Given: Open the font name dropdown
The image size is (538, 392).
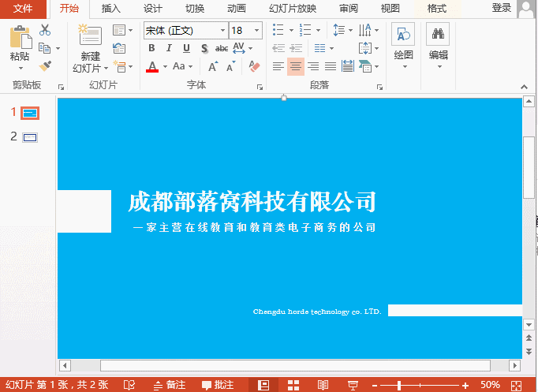Looking at the screenshot, I should [x=222, y=31].
